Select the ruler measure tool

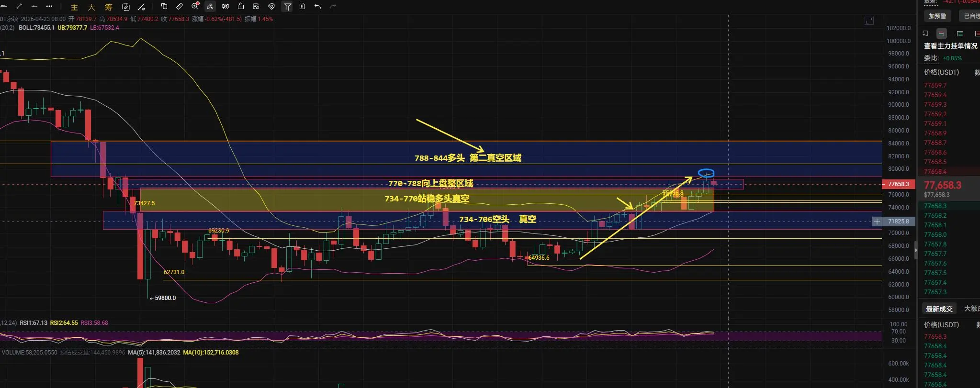coord(180,6)
